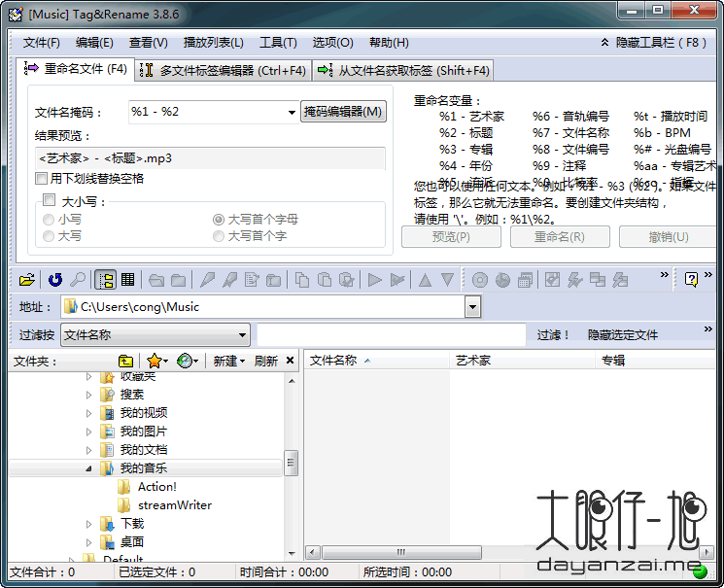Open the 播放列表(L) menu
This screenshot has width=724, height=588.
(214, 43)
